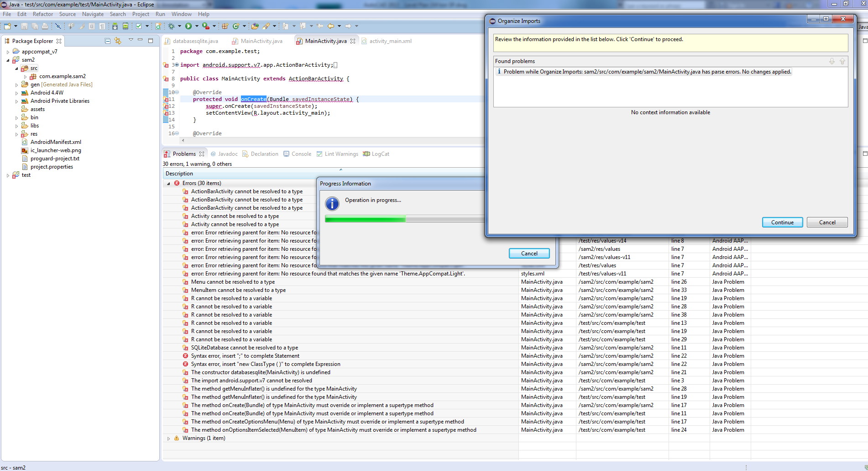The height and width of the screenshot is (471, 868).
Task: Click the Run External Tools icon
Action: click(206, 26)
